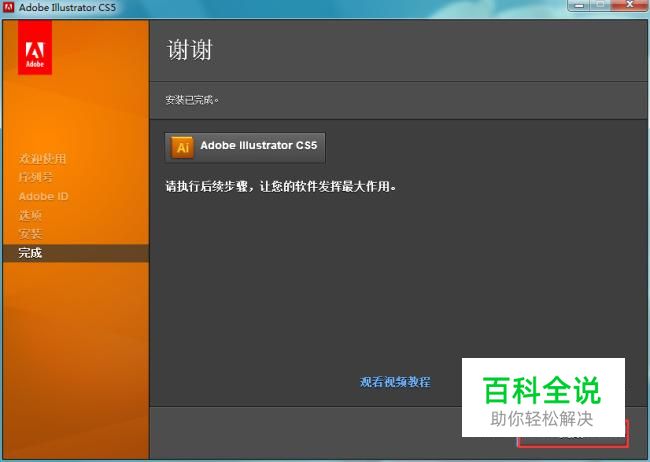Select the 欢迎使用 step in the sidebar
Screen dimensions: 650x462
[x=42, y=158]
